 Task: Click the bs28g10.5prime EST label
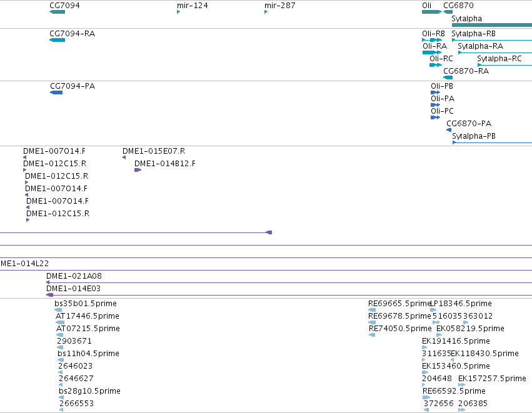tap(89, 391)
